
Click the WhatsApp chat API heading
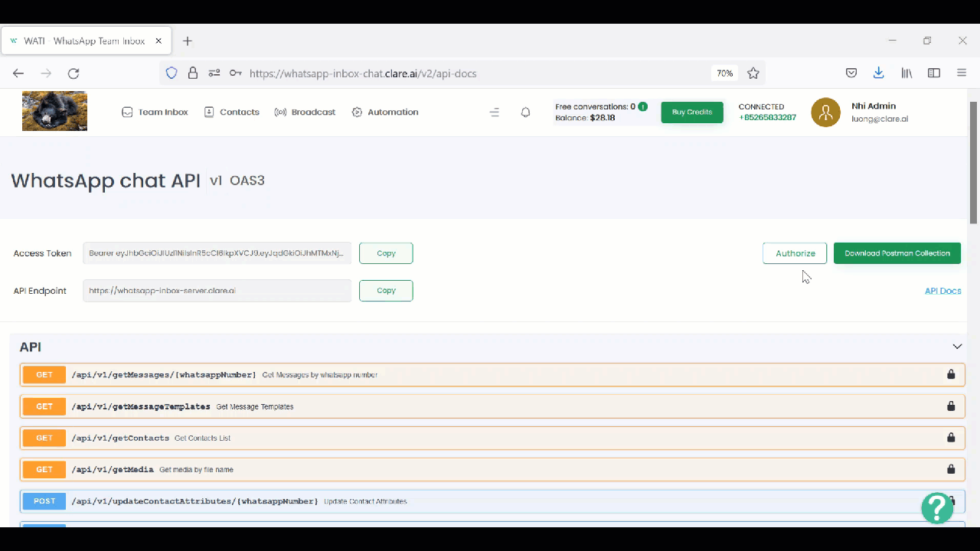point(106,181)
